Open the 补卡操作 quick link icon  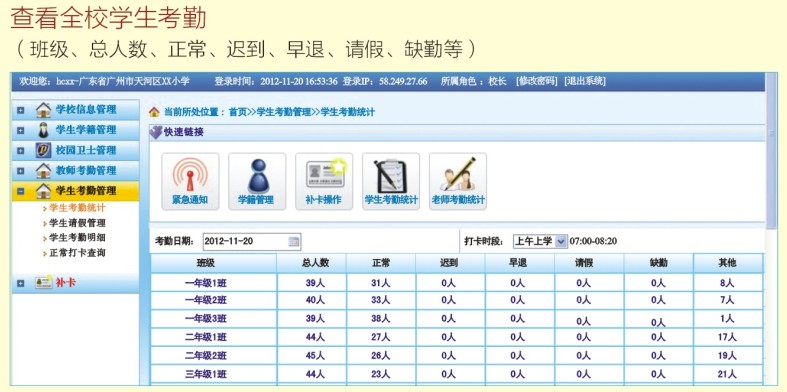coord(324,181)
